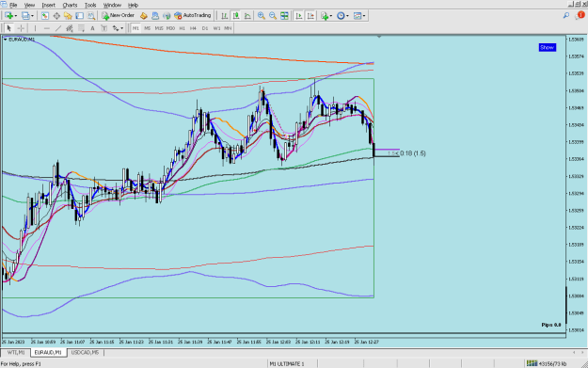Select the D1 timeframe
The height and width of the screenshot is (368, 588).
(205, 28)
